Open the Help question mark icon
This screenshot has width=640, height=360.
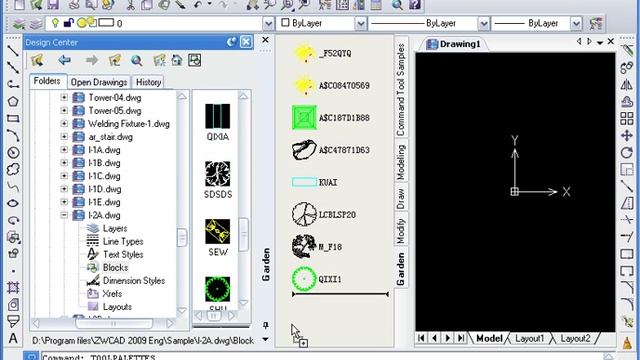click(x=415, y=4)
